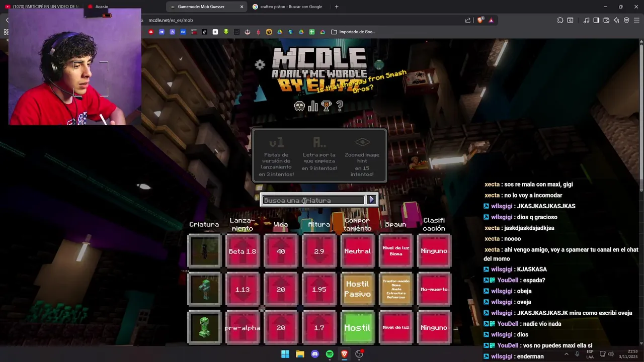Open the ESP LAA language switcher
Screen dimensions: 644x362
(x=590, y=354)
